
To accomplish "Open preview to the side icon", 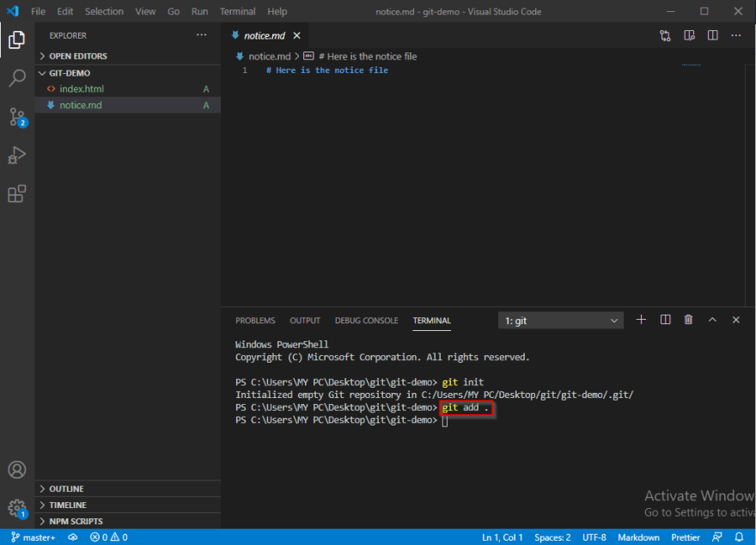I will coord(689,35).
